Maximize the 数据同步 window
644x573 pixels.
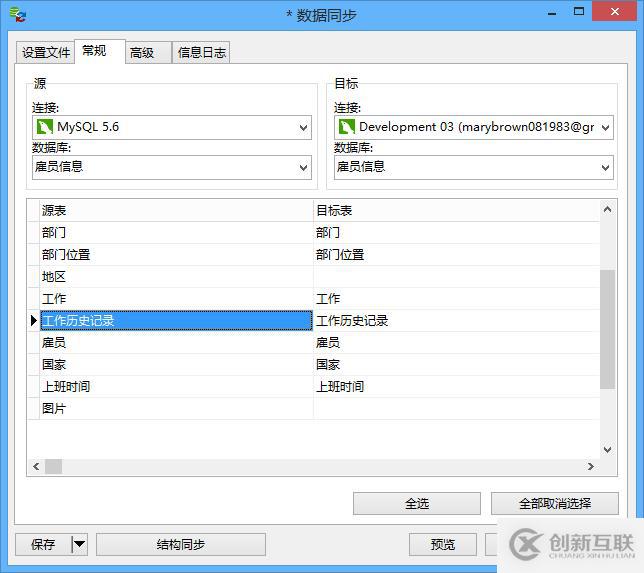click(579, 12)
